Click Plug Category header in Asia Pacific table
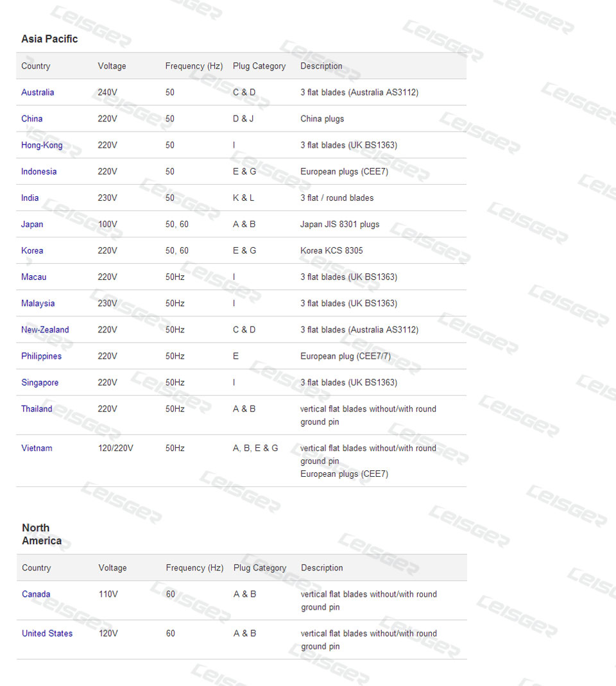 [x=259, y=66]
